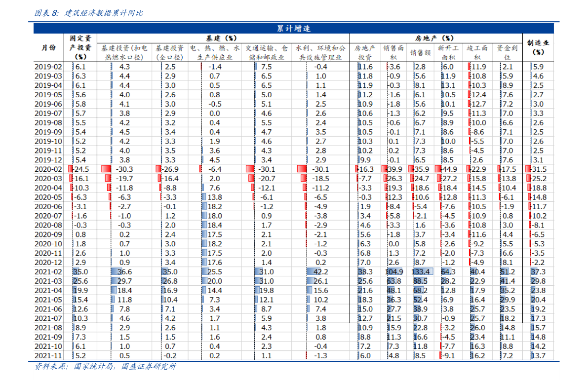Click the 基建投资(扣电热燃水口径) subheader
The height and width of the screenshot is (380, 588).
[124, 52]
